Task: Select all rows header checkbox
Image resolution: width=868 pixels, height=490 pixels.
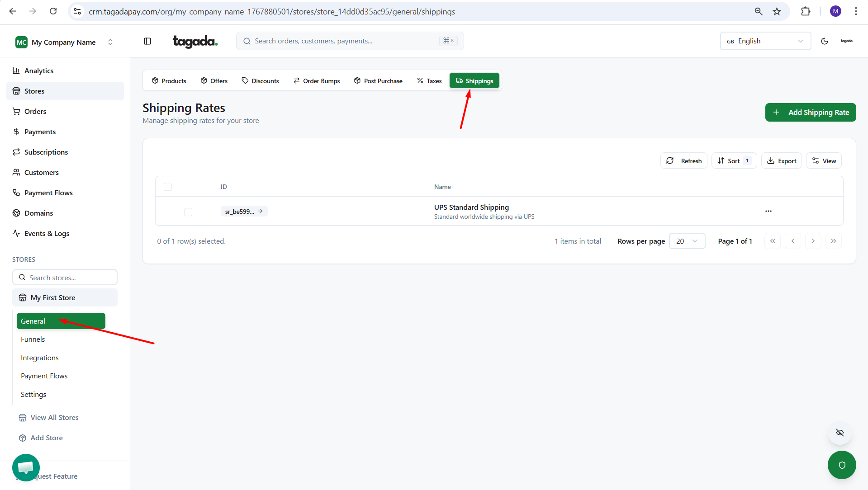Action: 168,187
